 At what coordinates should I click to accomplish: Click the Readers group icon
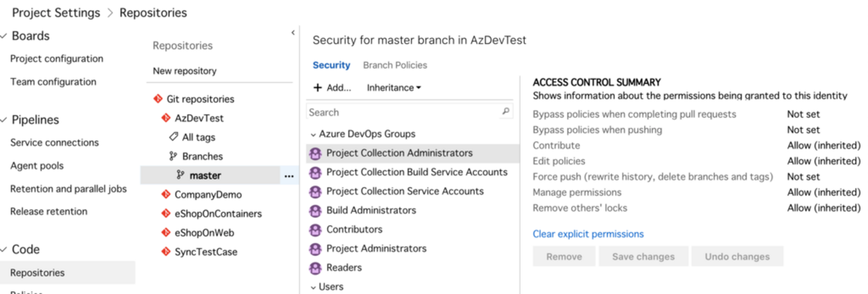pyautogui.click(x=315, y=268)
